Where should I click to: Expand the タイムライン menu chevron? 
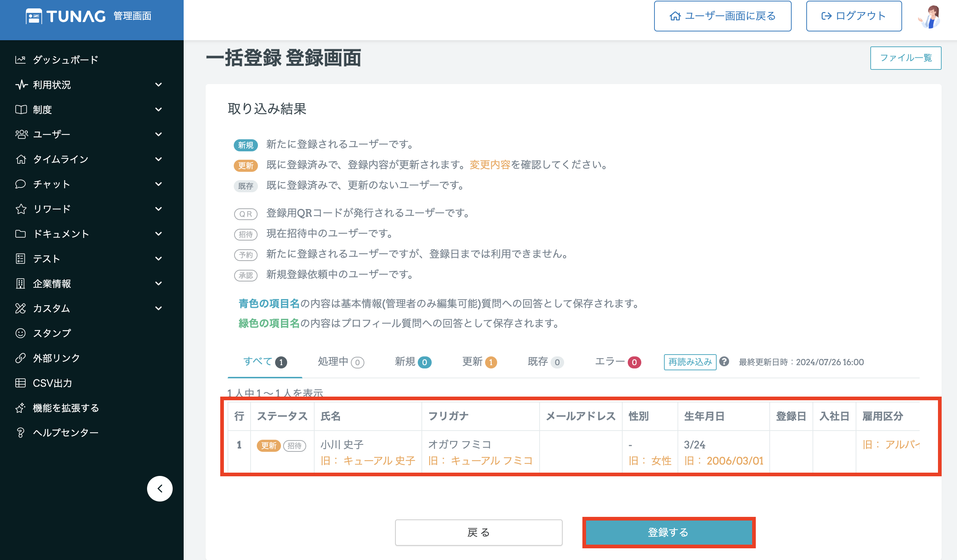tap(159, 159)
